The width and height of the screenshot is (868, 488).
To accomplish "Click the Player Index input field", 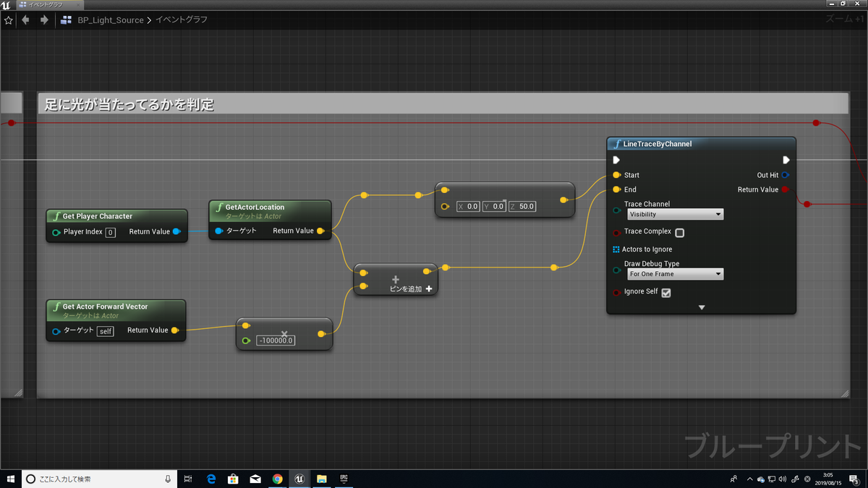I will pyautogui.click(x=110, y=232).
